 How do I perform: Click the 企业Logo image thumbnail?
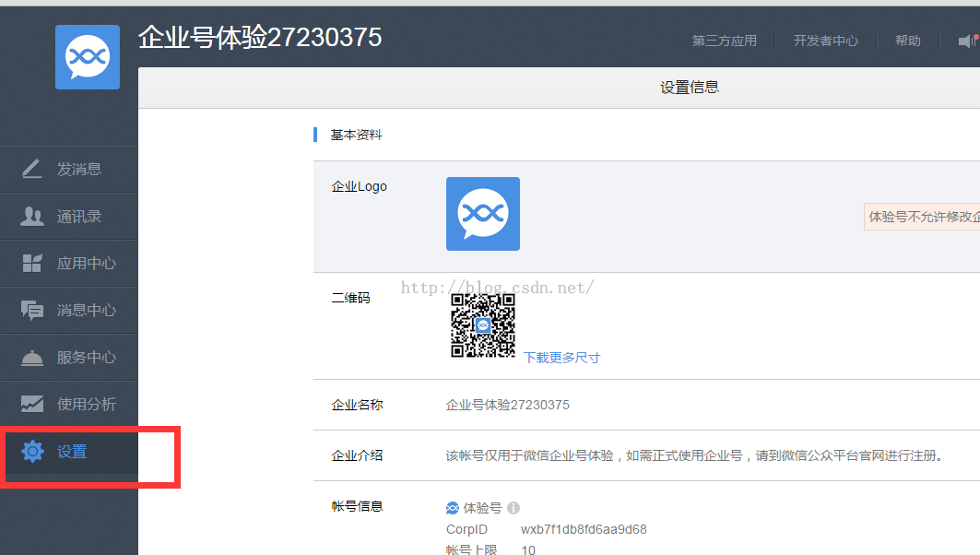483,214
